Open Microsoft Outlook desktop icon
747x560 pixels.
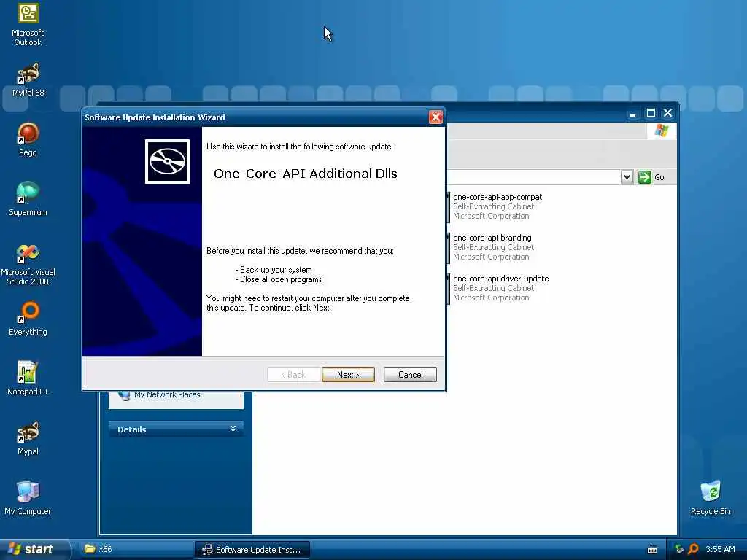point(28,25)
